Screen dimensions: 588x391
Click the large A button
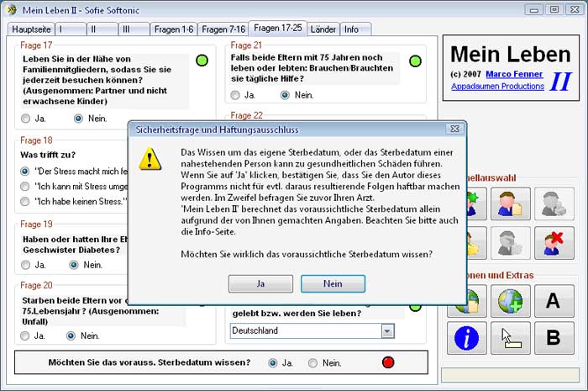pyautogui.click(x=554, y=301)
